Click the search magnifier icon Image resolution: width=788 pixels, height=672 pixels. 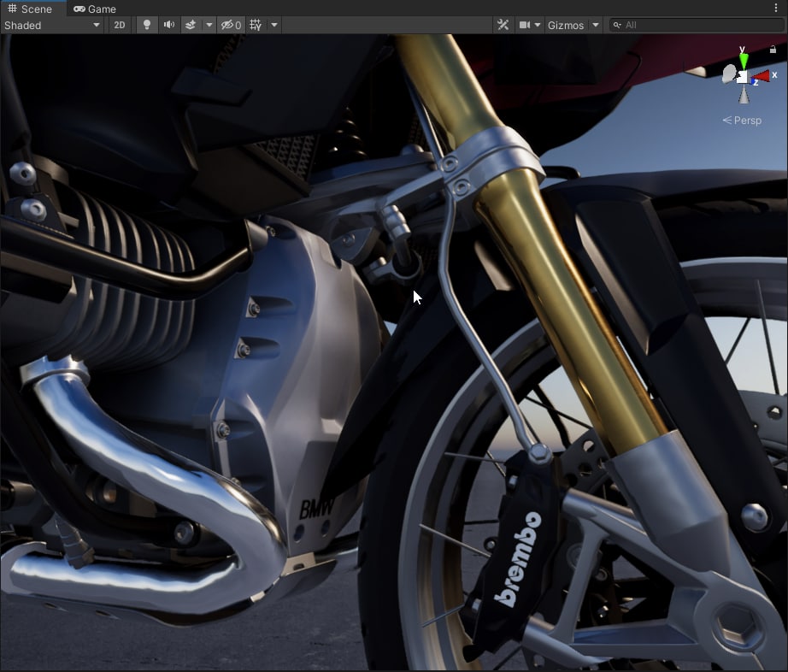(617, 25)
